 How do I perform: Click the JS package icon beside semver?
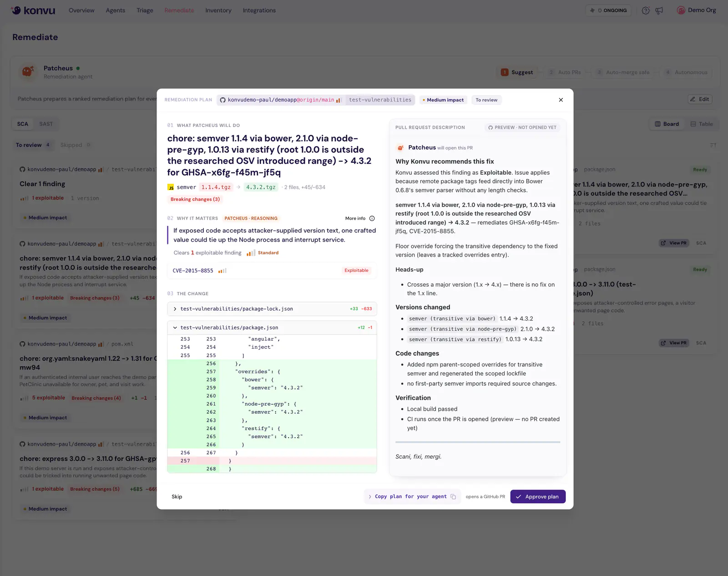[x=171, y=187]
